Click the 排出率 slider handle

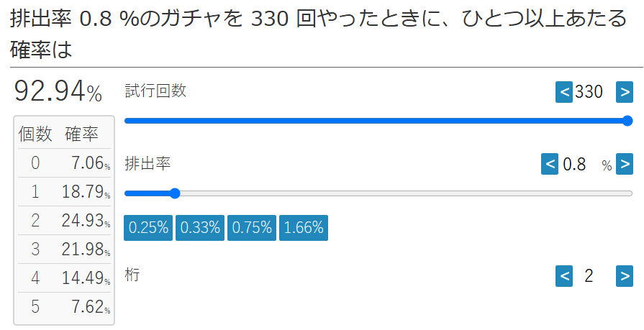[x=175, y=193]
